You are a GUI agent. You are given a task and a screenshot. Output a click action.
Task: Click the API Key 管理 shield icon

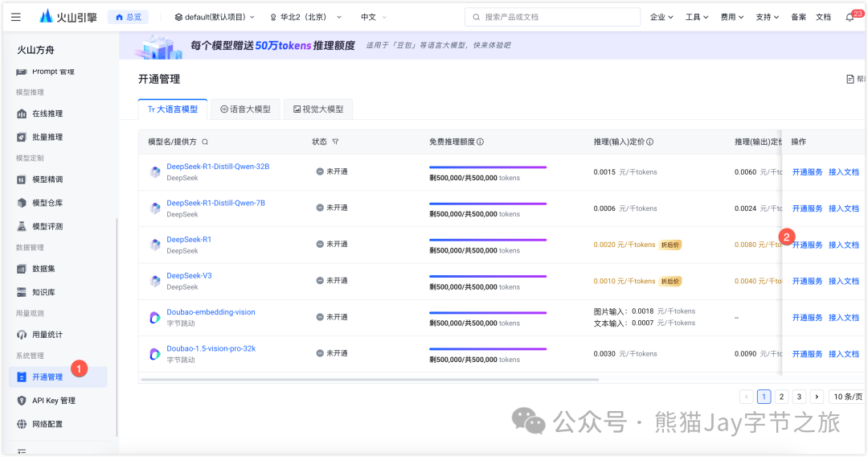coord(22,401)
